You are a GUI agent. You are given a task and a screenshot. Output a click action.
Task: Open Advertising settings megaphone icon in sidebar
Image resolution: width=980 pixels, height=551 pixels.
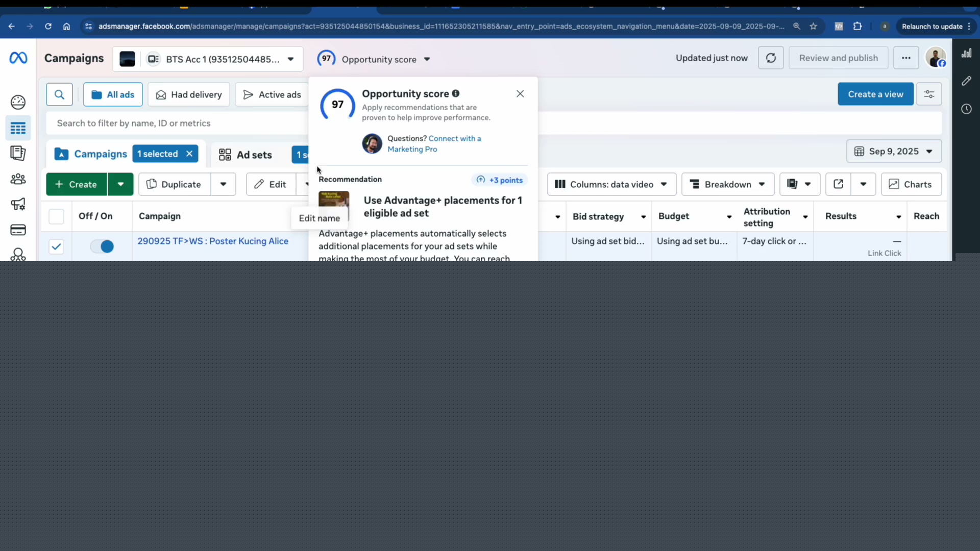(x=18, y=204)
